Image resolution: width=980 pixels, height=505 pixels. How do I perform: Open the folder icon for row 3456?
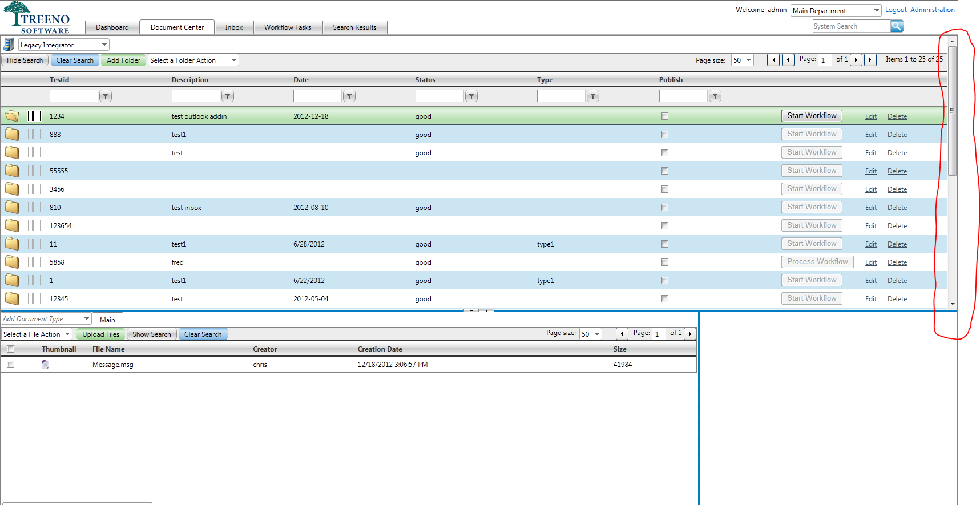tap(12, 189)
